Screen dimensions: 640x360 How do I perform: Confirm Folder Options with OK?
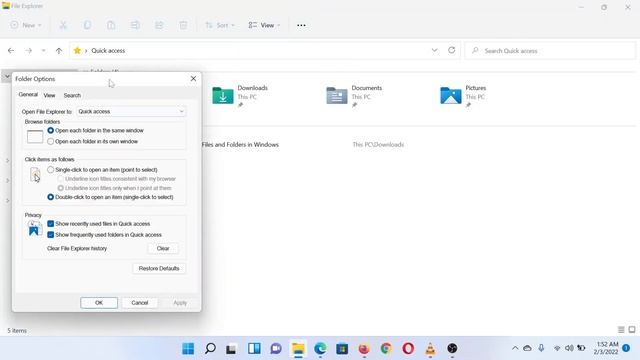[99, 302]
